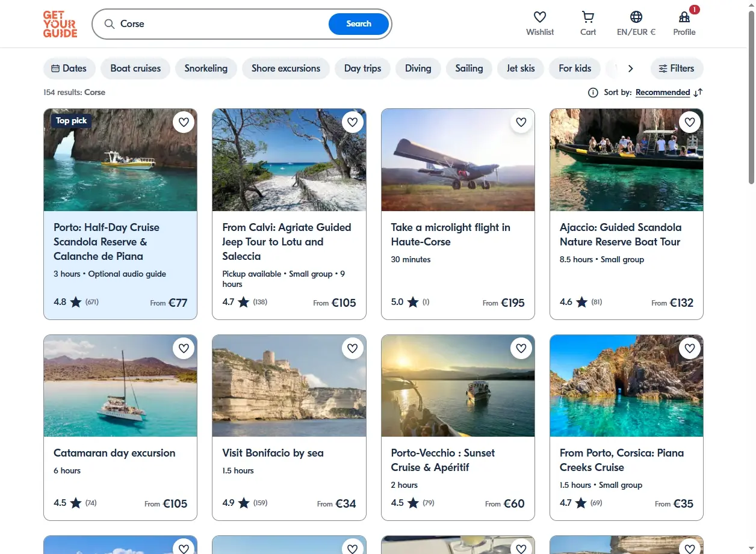Click the 4.8 star rating (671)

(x=76, y=302)
